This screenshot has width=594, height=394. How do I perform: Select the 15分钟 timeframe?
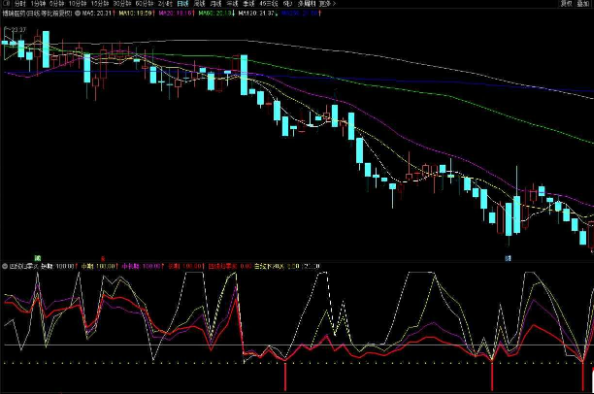coord(100,4)
